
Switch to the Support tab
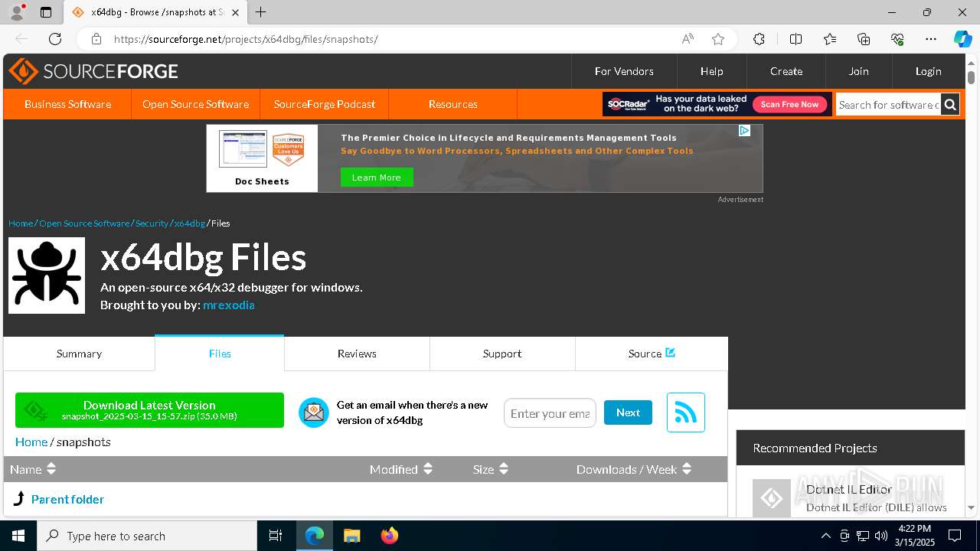[502, 354]
